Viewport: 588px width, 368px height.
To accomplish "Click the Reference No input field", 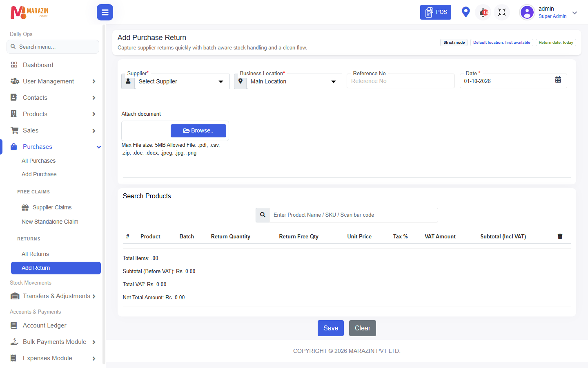I will 401,81.
